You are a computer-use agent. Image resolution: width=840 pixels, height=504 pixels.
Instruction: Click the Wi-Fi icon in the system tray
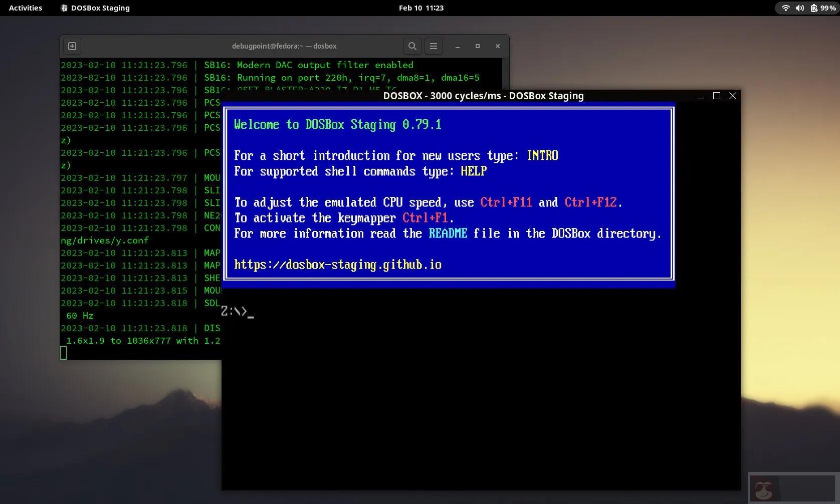pyautogui.click(x=785, y=8)
